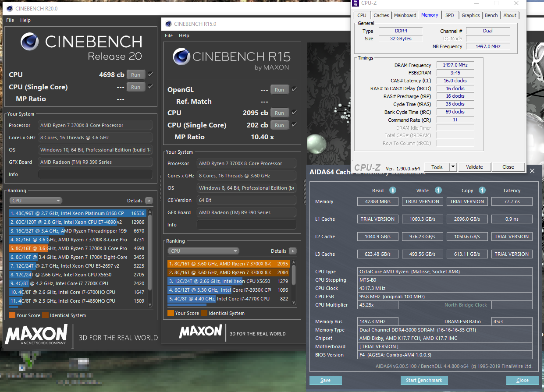Toggle the R15 CPU test checkbox
Image resolution: width=544 pixels, height=392 pixels.
(294, 113)
